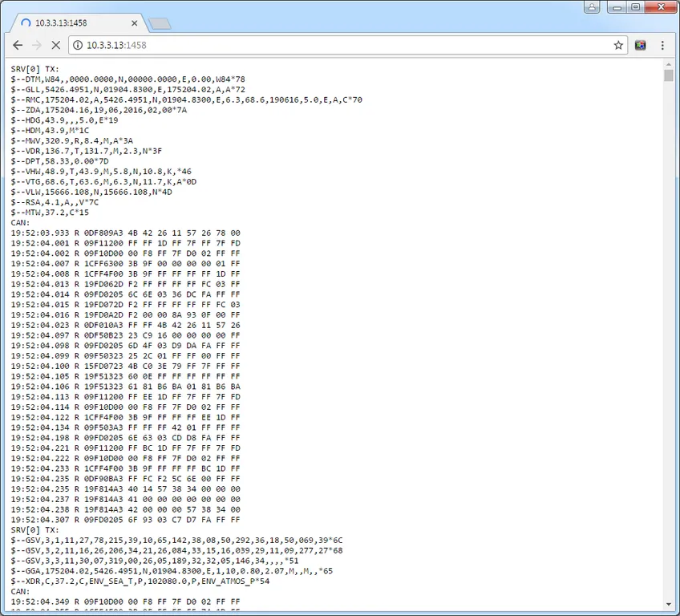Click CAN row 19:52:04.106 19F51323
680x616 pixels.
point(125,387)
